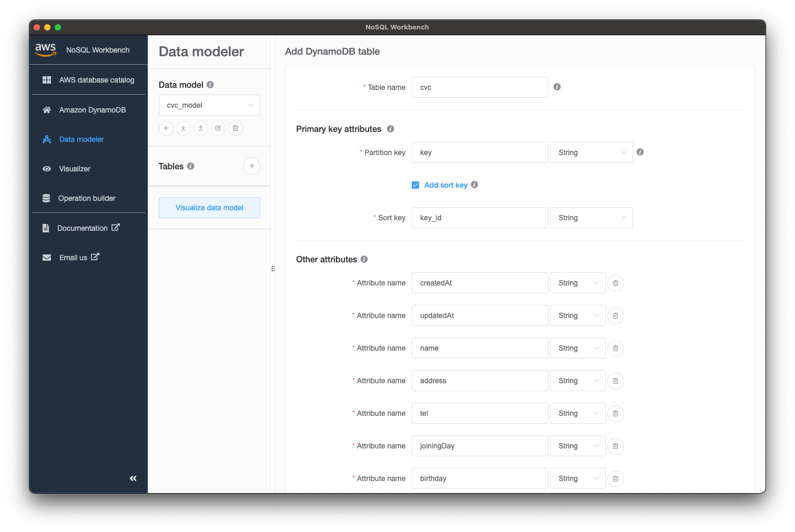Open the address attribute type dropdown
This screenshot has height=532, width=795.
click(x=578, y=381)
